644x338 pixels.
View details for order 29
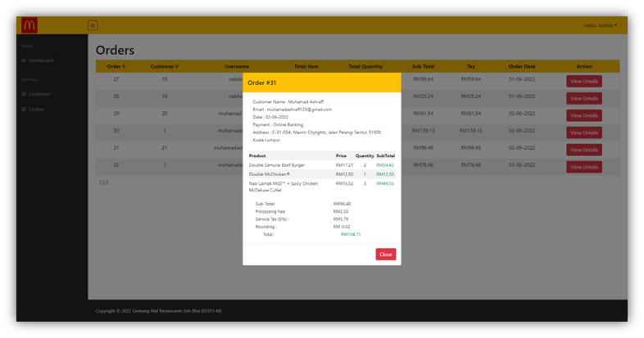584,115
